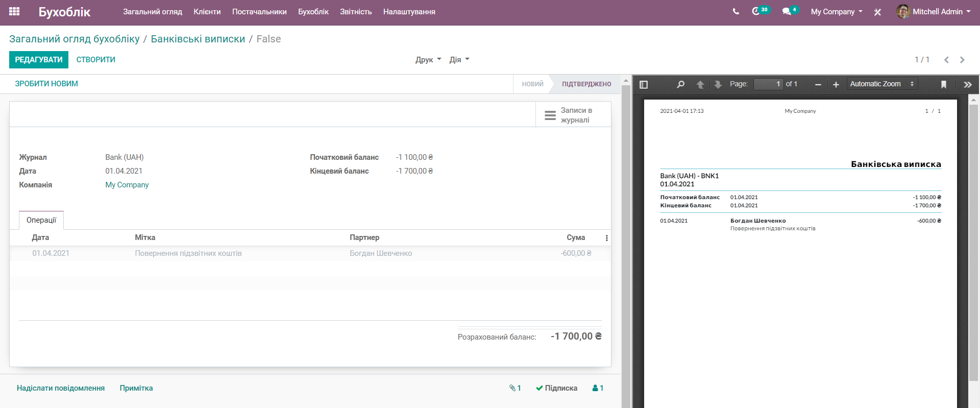Go to Банківські виписки breadcrumb
The width and height of the screenshot is (980, 408).
click(198, 39)
